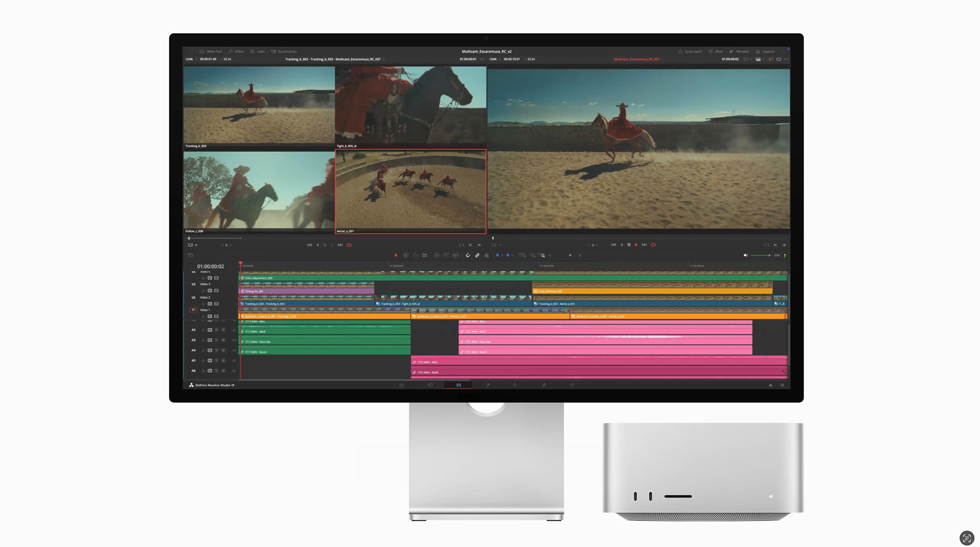Expand timeline viewer 133% zoom dropdown
Viewport: 980px width, 547px height.
click(494, 59)
